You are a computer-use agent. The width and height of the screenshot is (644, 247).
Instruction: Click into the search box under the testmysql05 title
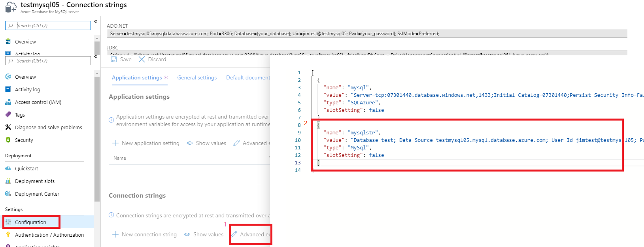tap(48, 26)
